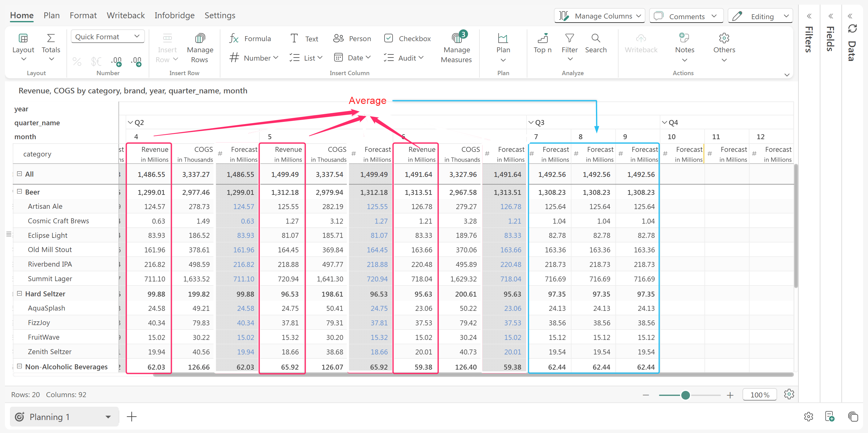Click the Manage Columns button
Viewport: 868px width, 433px height.
599,16
